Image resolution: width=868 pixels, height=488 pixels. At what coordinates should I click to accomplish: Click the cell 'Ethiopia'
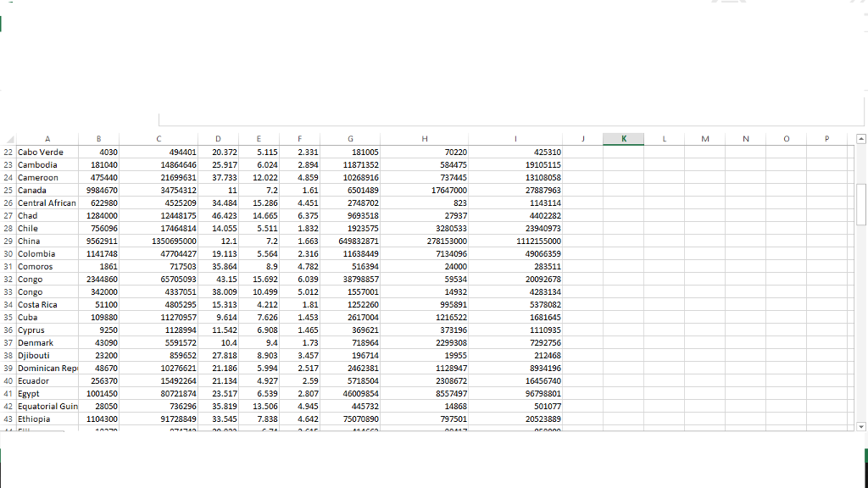(x=47, y=419)
